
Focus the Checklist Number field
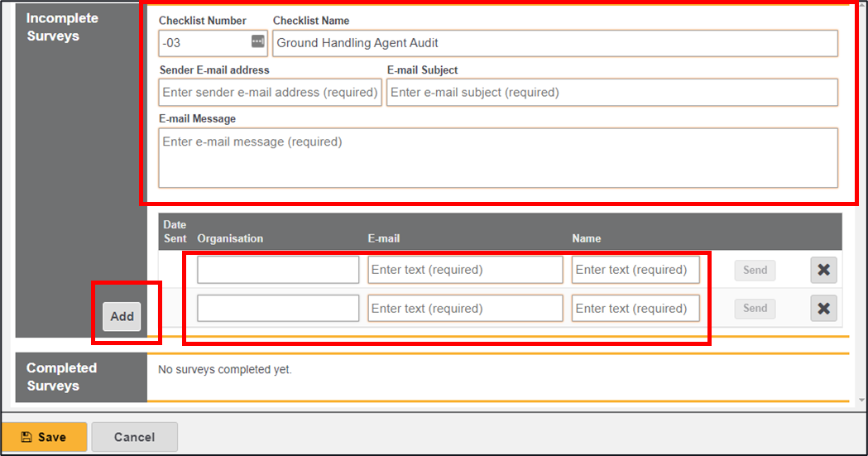pyautogui.click(x=204, y=43)
